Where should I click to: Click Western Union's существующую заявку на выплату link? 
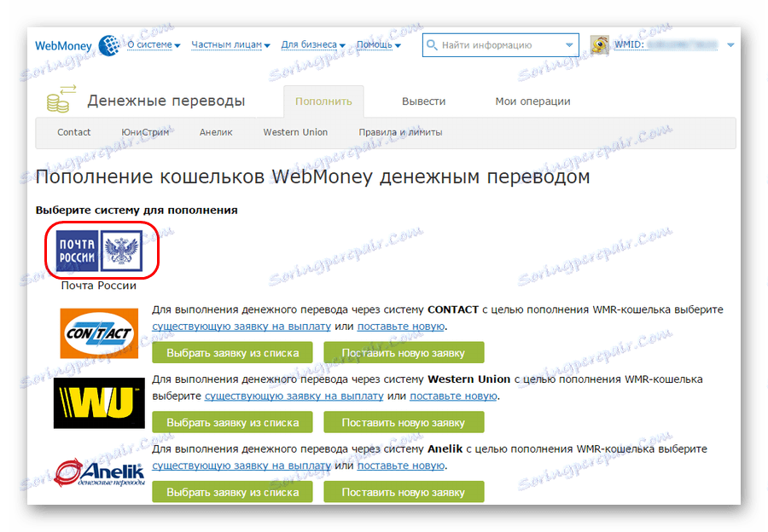pyautogui.click(x=294, y=396)
